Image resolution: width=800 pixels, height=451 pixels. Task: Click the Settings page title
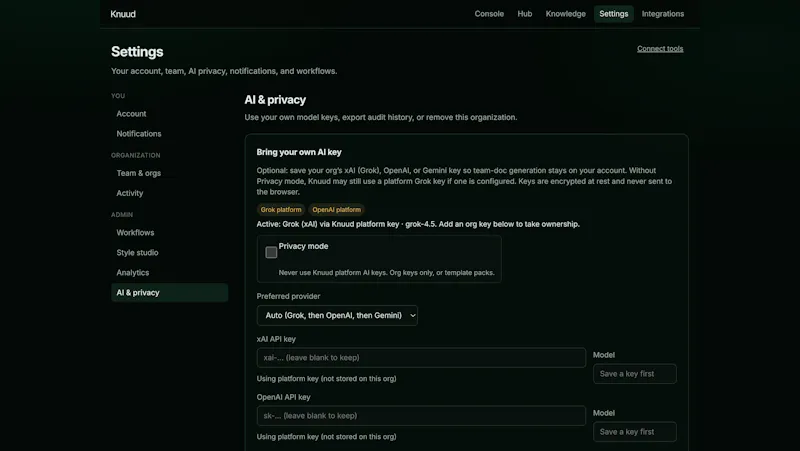137,52
